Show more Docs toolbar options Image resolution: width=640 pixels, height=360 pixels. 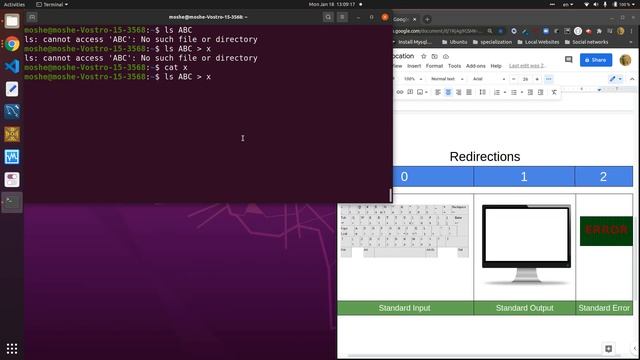tap(549, 79)
